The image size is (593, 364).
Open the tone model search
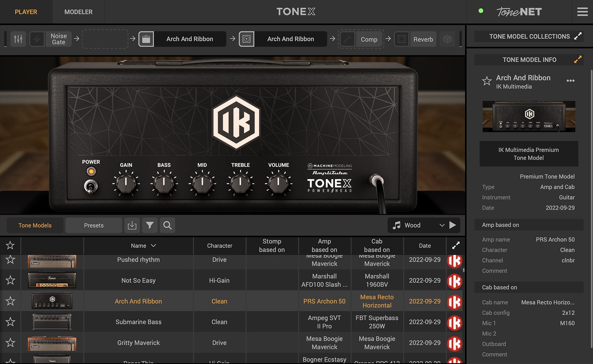point(167,225)
